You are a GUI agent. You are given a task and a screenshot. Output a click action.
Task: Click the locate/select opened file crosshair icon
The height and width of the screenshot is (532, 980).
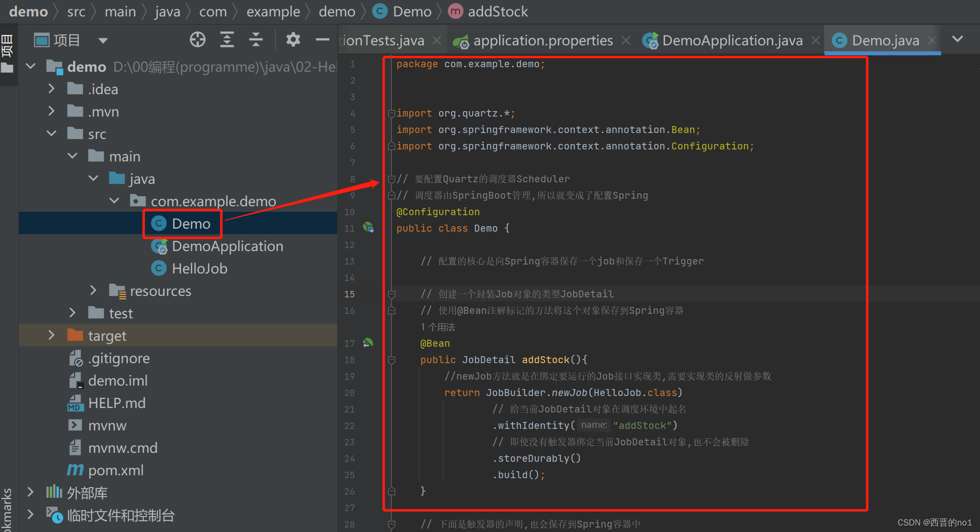tap(198, 40)
